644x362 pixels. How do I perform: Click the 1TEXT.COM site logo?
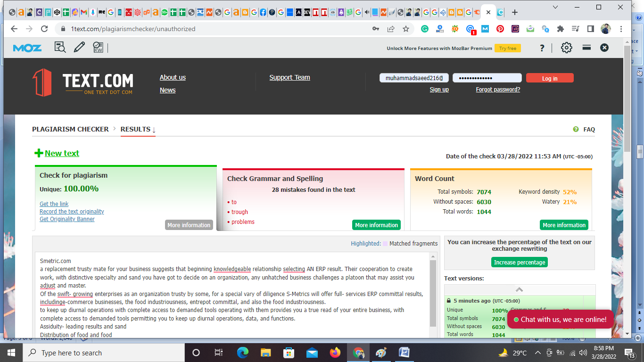(83, 82)
